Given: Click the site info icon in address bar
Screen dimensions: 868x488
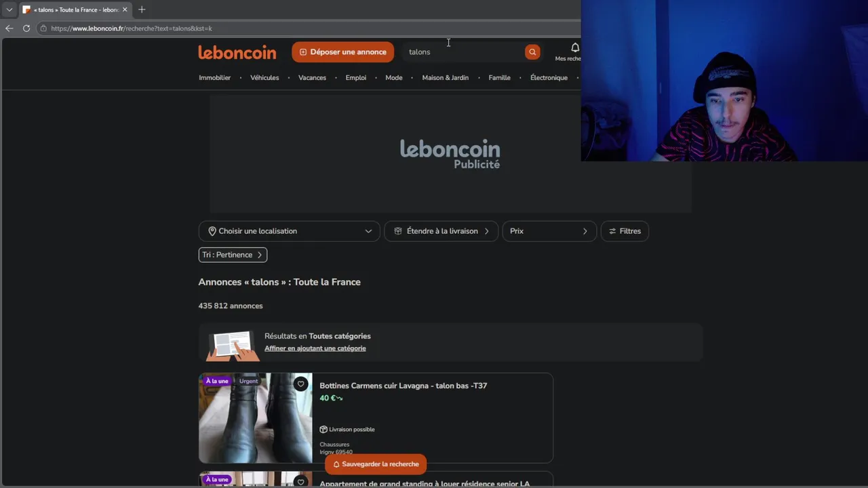Looking at the screenshot, I should 43,28.
